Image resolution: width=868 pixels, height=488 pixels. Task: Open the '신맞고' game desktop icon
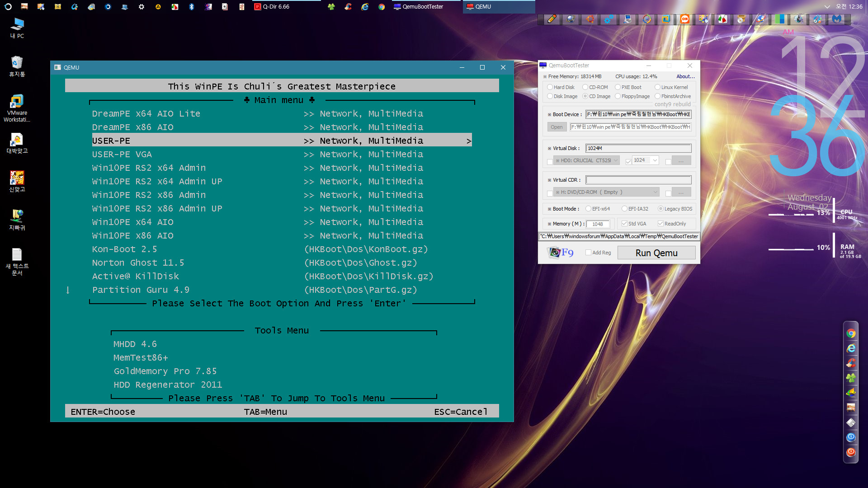[x=17, y=182]
